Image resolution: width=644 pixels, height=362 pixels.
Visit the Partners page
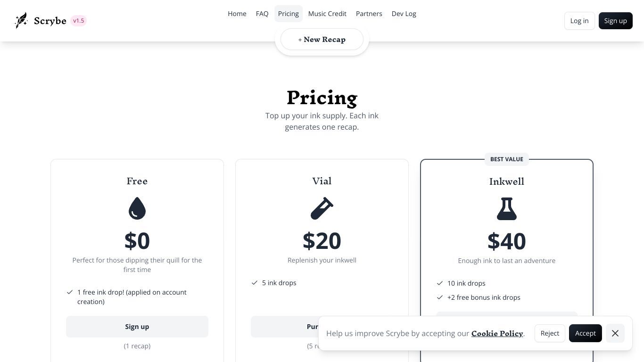click(x=369, y=14)
